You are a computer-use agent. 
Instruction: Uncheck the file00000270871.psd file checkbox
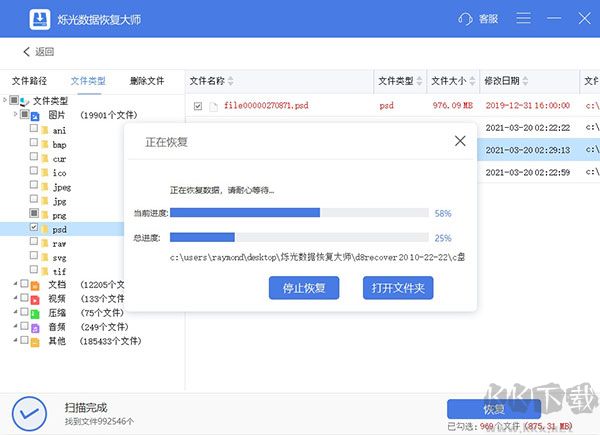pyautogui.click(x=198, y=105)
